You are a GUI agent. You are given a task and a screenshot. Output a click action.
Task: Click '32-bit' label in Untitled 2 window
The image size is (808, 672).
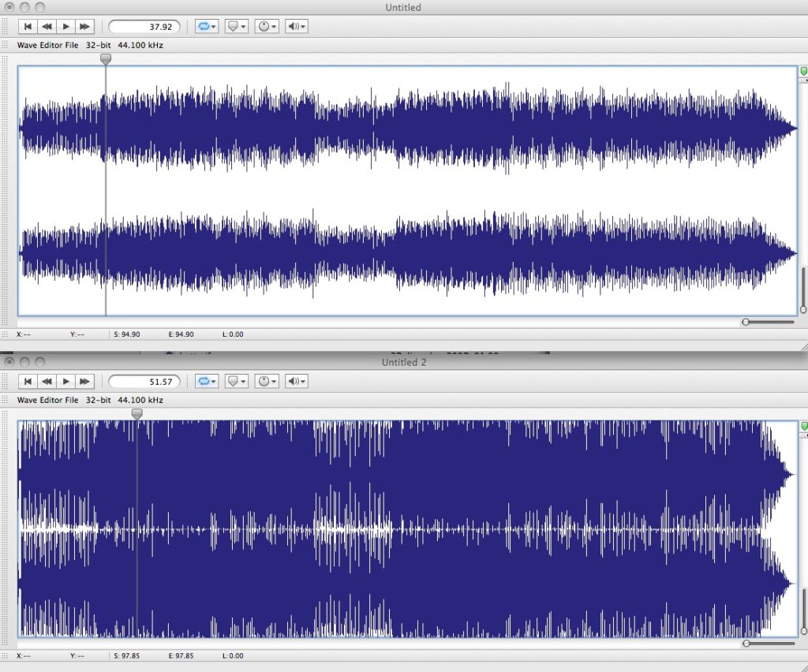[x=99, y=400]
